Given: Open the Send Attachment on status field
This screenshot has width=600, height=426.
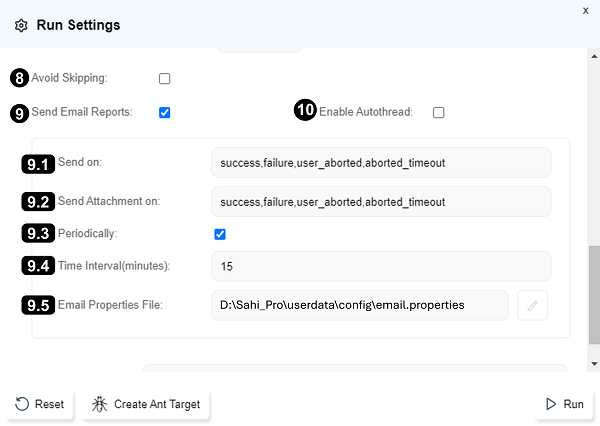Looking at the screenshot, I should [380, 201].
